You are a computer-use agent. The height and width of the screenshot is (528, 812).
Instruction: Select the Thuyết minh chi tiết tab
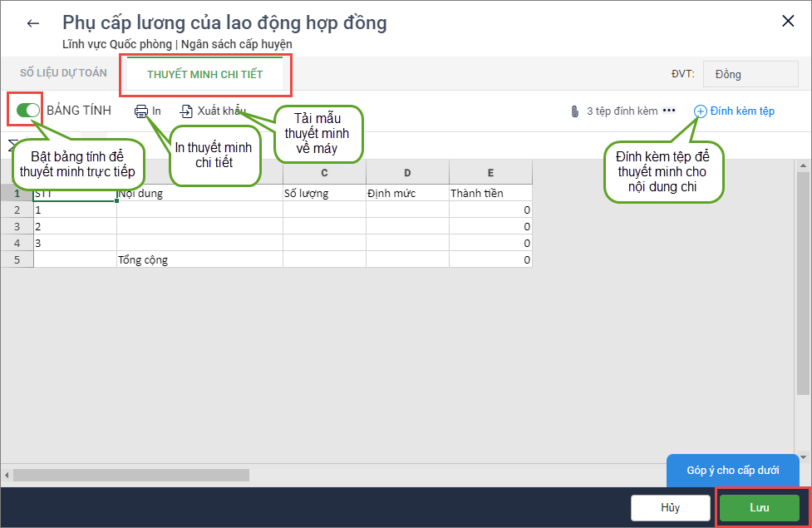point(204,74)
